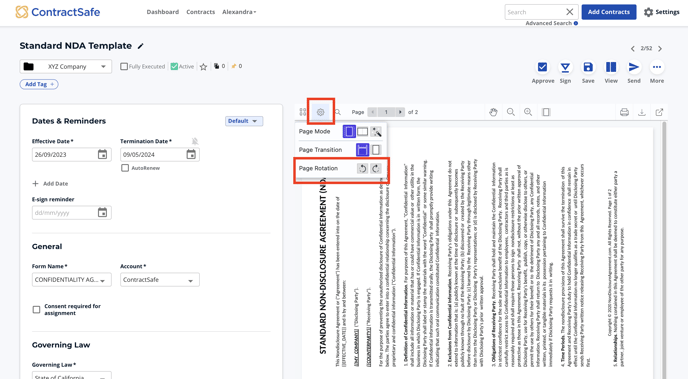Go to the next page in the viewer
Image resolution: width=688 pixels, height=379 pixels.
pyautogui.click(x=400, y=112)
